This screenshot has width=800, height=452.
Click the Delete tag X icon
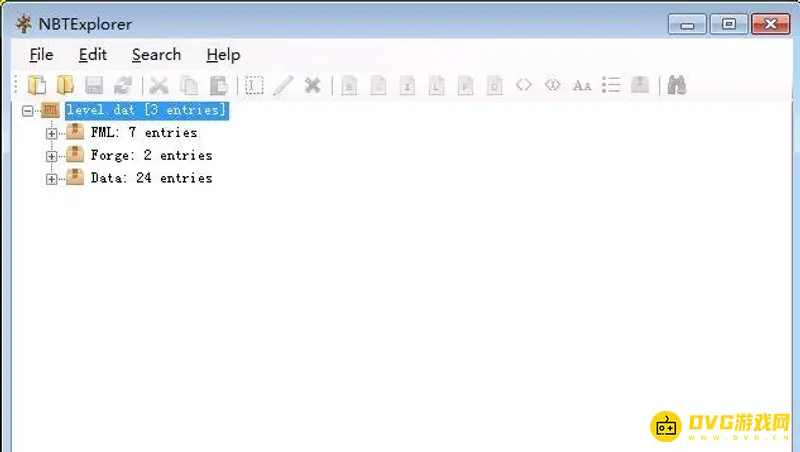[x=312, y=85]
